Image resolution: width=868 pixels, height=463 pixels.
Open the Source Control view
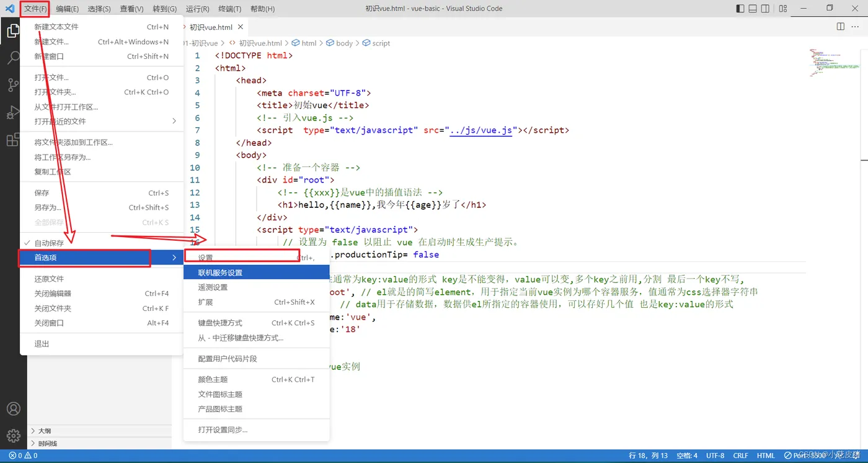[x=13, y=86]
